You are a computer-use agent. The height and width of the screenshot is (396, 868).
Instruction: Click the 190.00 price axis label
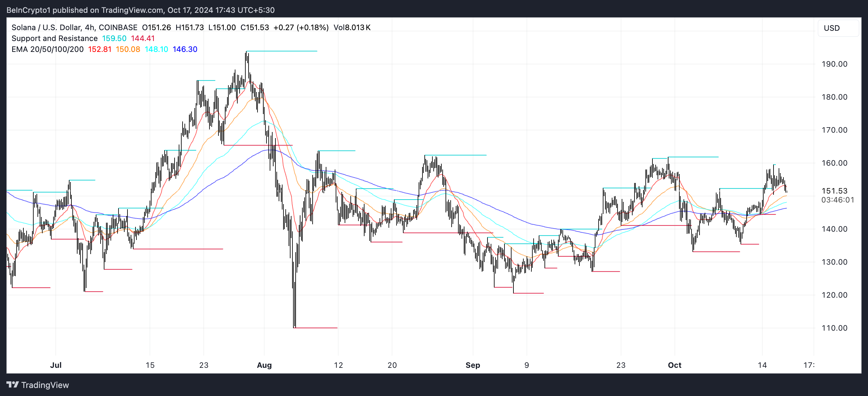click(834, 64)
